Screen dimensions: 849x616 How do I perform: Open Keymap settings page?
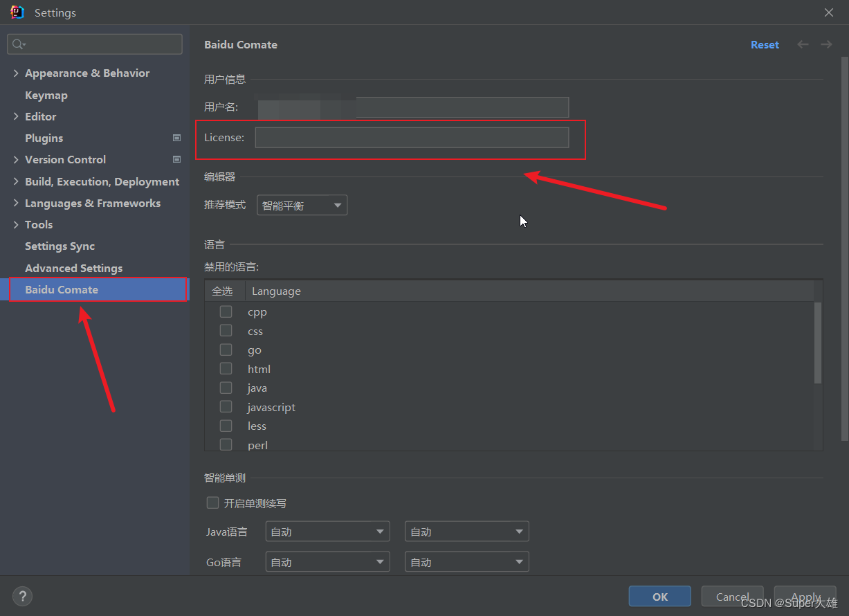pyautogui.click(x=46, y=95)
